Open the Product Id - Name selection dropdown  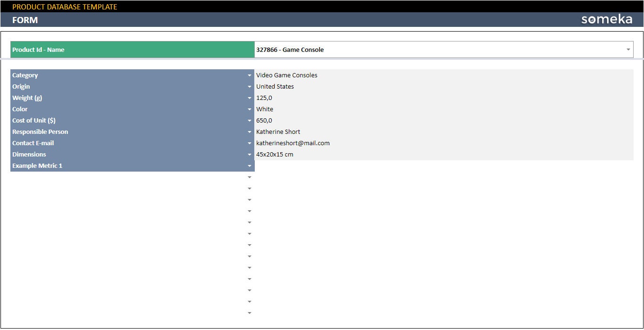point(628,49)
